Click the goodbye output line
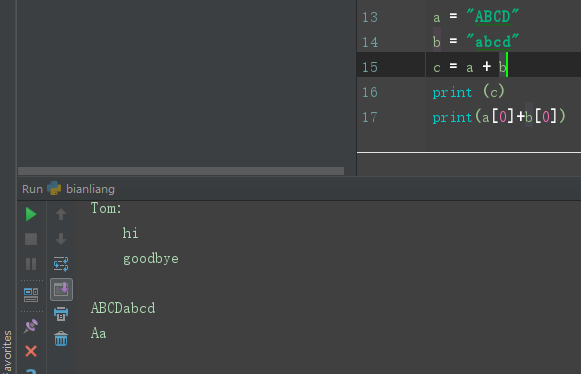This screenshot has height=374, width=581. 150,259
